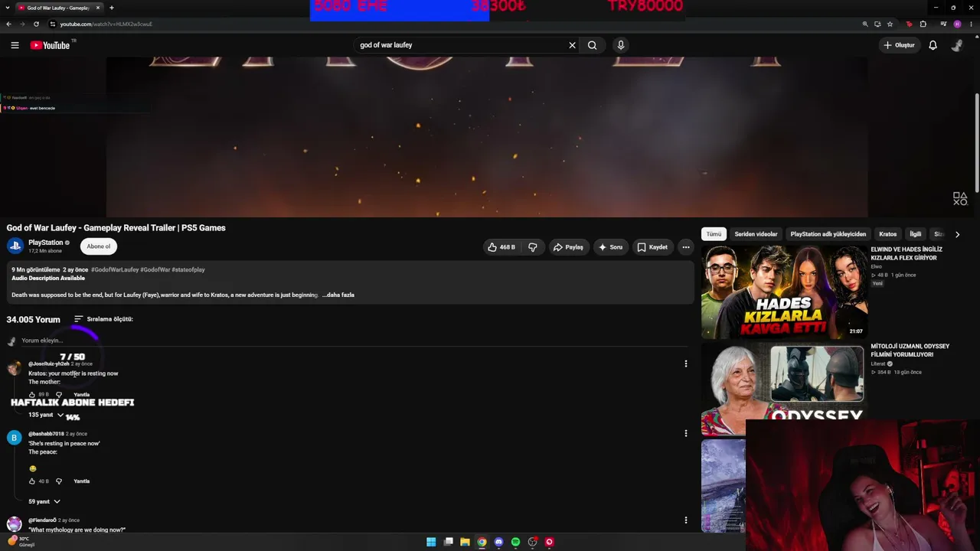Open the bashabb7018 commenter avatar
This screenshot has width=980, height=551.
click(14, 438)
